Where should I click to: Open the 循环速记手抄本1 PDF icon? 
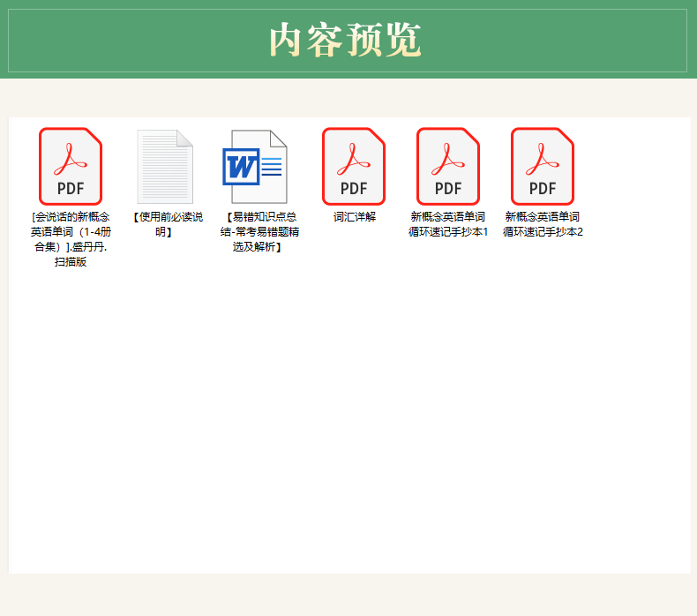[x=448, y=166]
